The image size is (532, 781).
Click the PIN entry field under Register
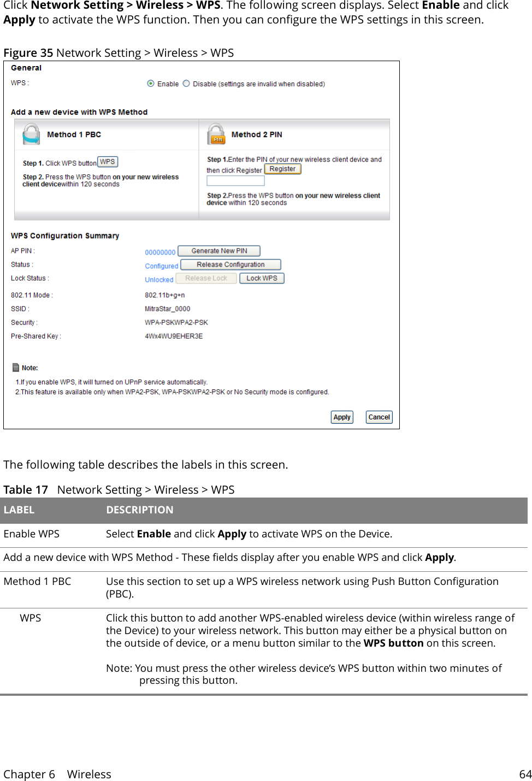tap(235, 180)
